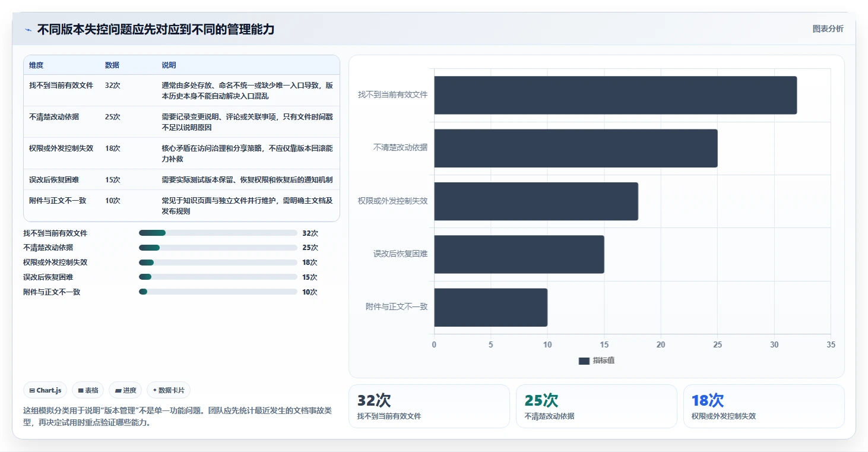Click the 25次 value in the table
This screenshot has height=452, width=868.
[x=113, y=117]
